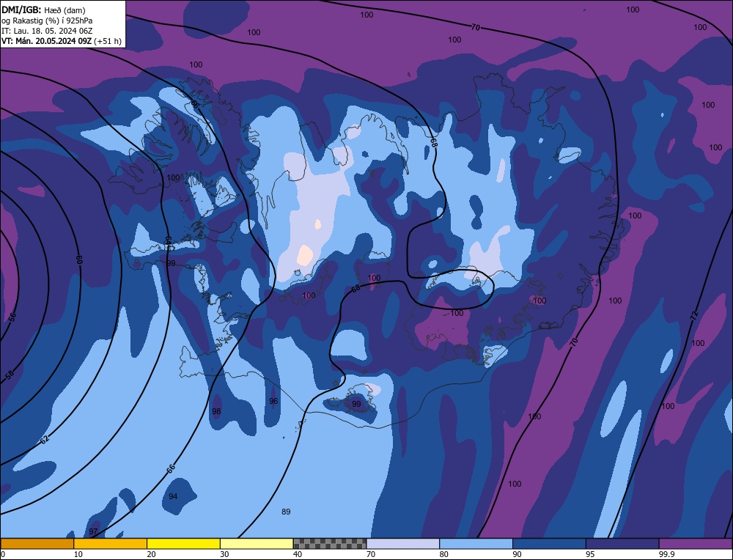Click the legend tick label '10'
The image size is (733, 560).
(x=78, y=554)
